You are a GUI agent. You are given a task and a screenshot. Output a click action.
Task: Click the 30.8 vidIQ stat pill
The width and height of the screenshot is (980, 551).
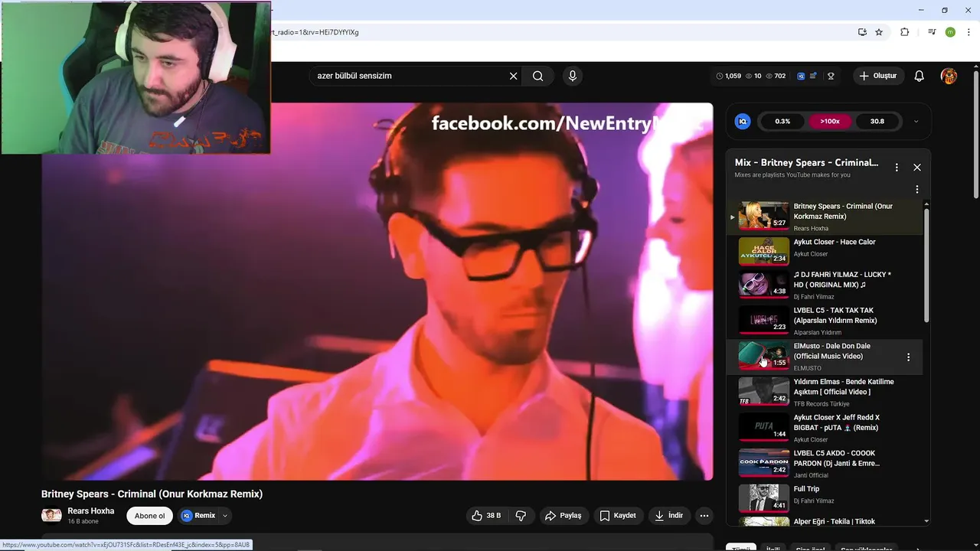[877, 121]
